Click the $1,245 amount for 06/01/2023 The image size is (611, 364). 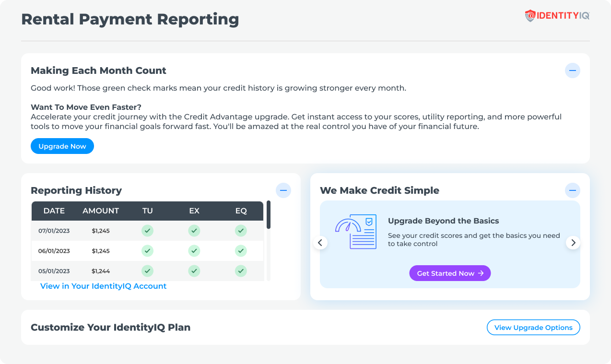click(x=101, y=251)
